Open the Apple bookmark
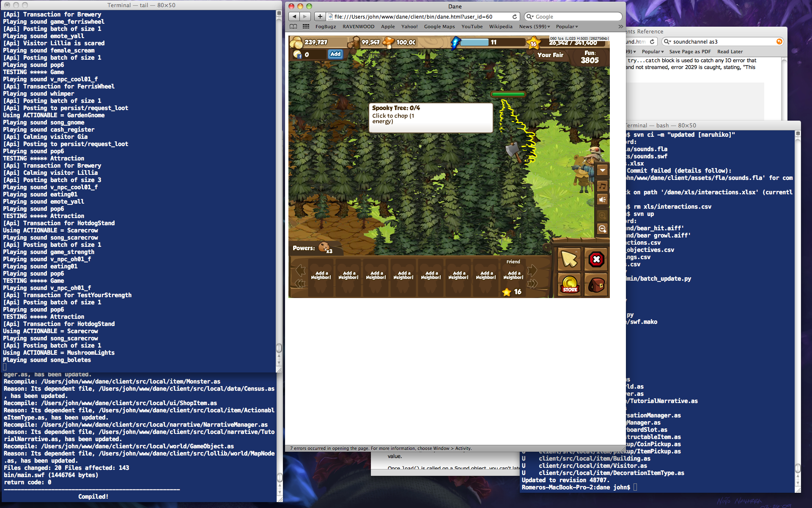This screenshot has height=508, width=812. (388, 27)
